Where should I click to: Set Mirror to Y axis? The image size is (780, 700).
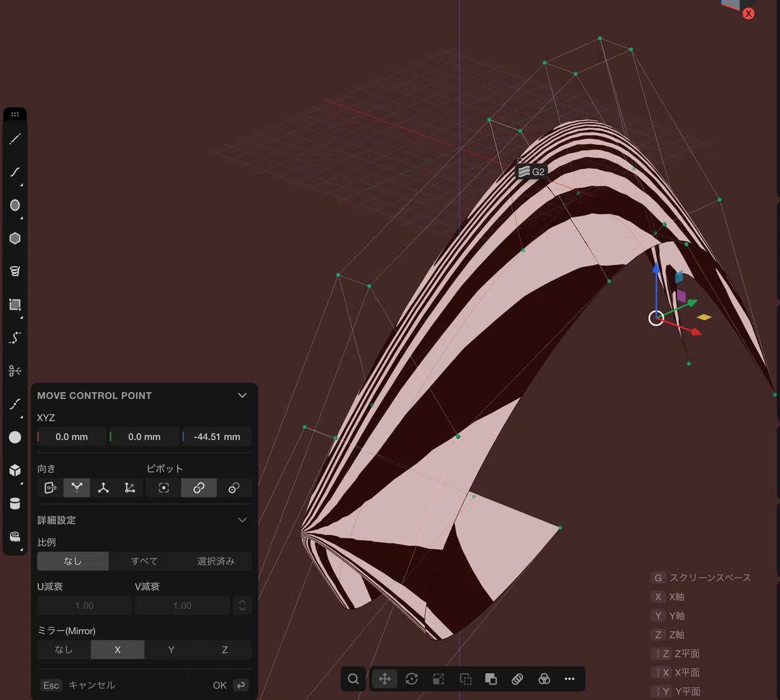tap(171, 649)
